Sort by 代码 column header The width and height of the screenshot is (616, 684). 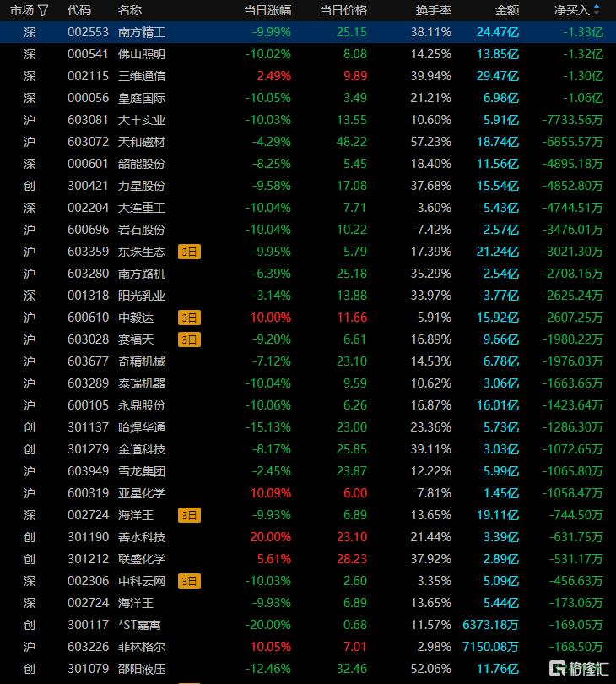coord(79,10)
